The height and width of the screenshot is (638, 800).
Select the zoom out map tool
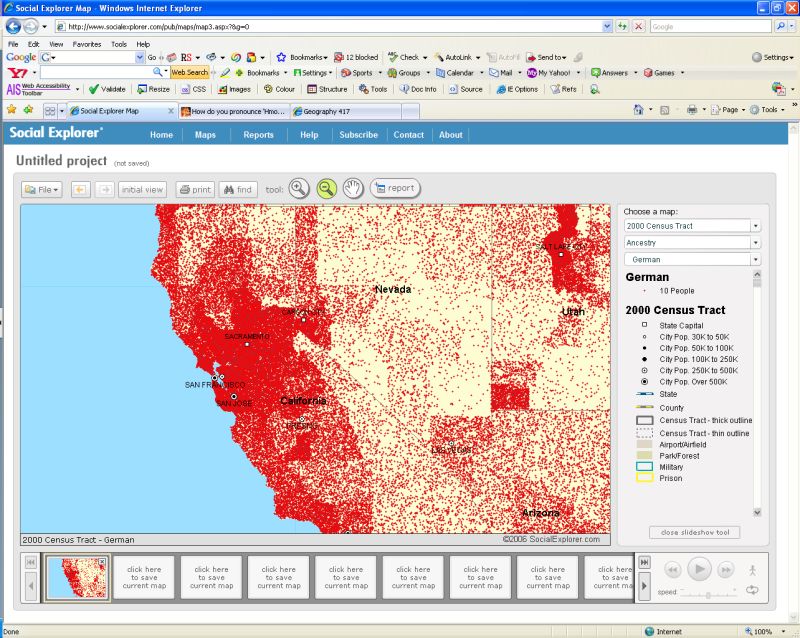327,188
